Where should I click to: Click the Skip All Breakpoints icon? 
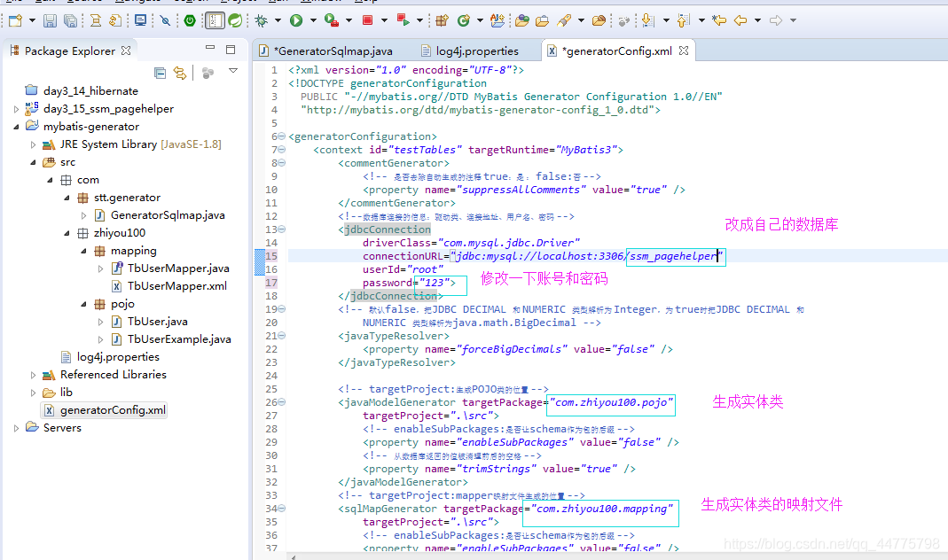pos(165,20)
